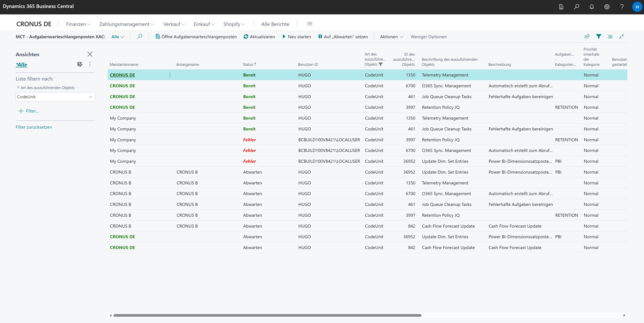Remove the Art des auszuführenden Objekts filter
The width and height of the screenshot is (644, 323).
(x=18, y=87)
